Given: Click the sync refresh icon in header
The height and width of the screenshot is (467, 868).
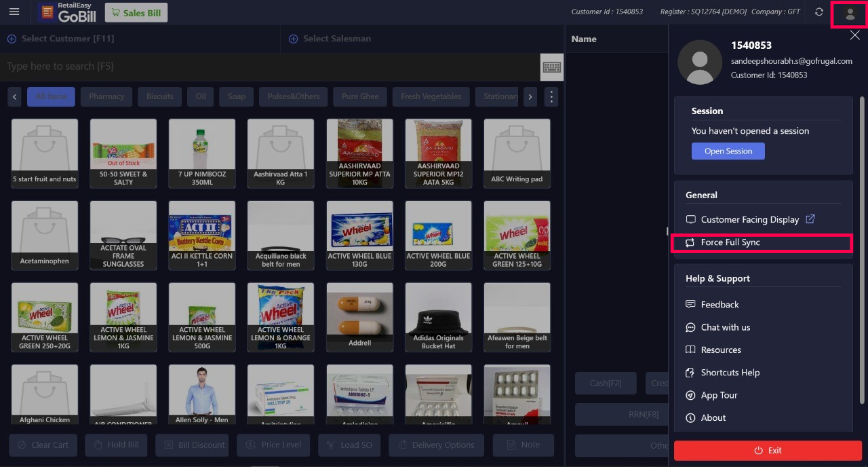Looking at the screenshot, I should click(x=819, y=12).
